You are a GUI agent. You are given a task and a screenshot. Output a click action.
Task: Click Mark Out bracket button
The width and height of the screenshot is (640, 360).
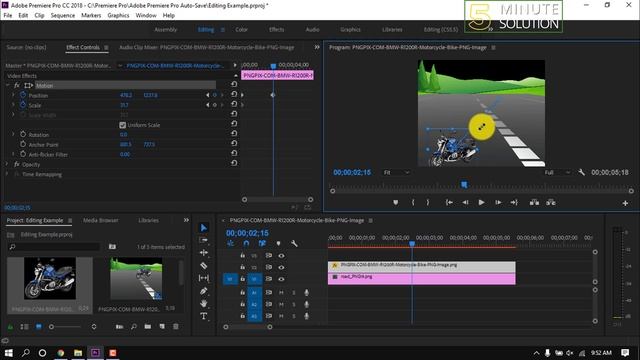coord(428,202)
